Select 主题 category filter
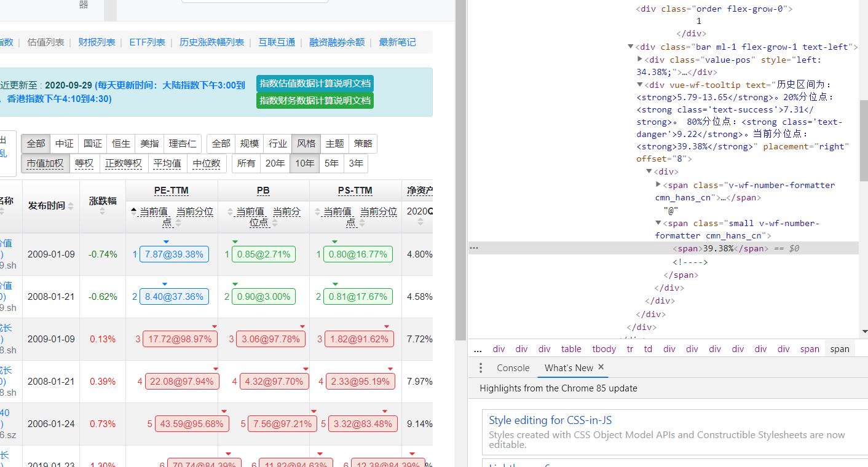868x467 pixels. pyautogui.click(x=334, y=143)
